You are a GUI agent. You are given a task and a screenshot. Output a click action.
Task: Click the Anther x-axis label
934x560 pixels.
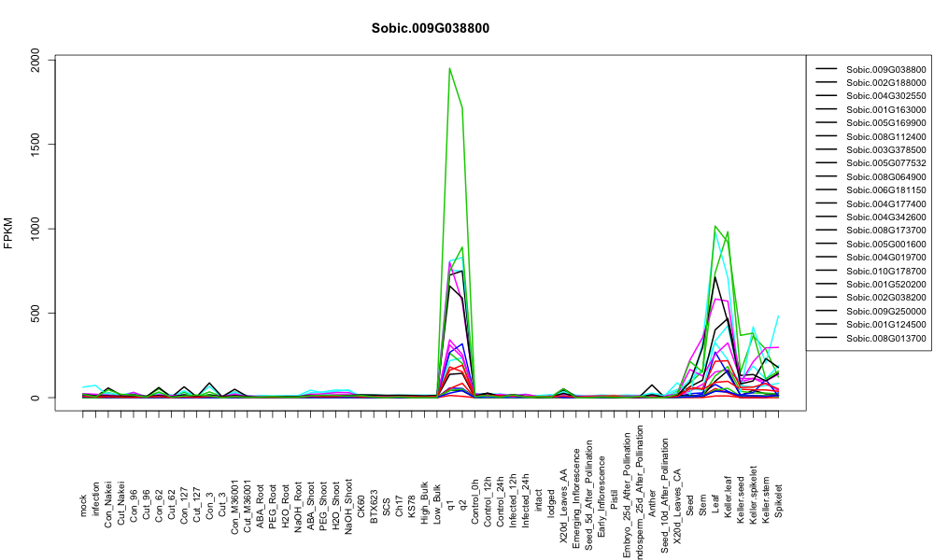click(x=652, y=503)
